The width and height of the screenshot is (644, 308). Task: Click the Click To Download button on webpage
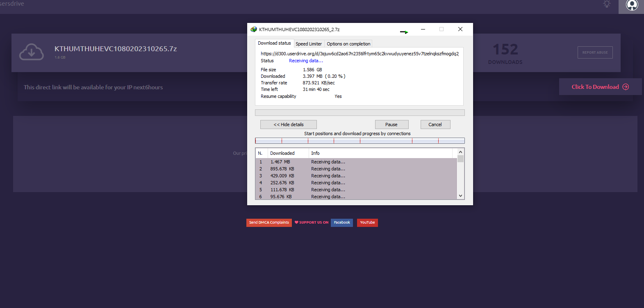(600, 87)
